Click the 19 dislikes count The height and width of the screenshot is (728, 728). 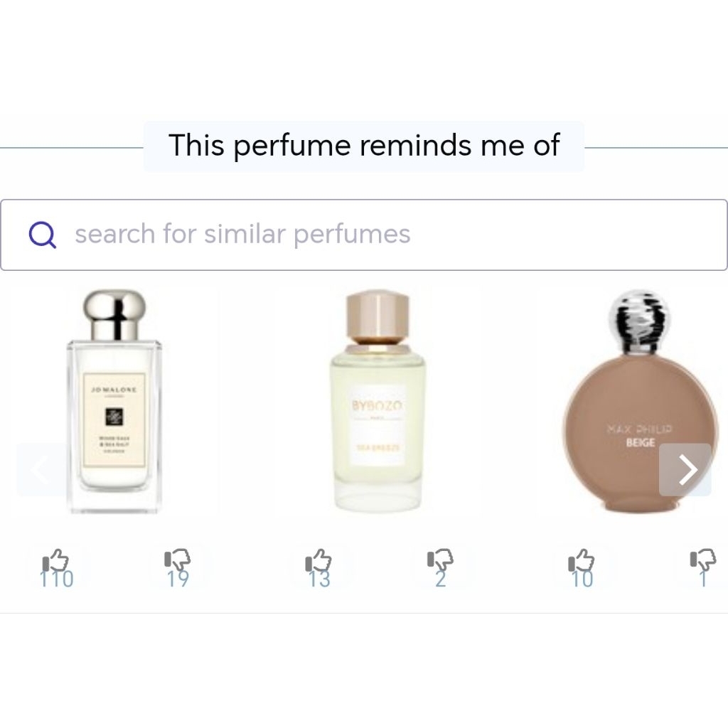178,579
